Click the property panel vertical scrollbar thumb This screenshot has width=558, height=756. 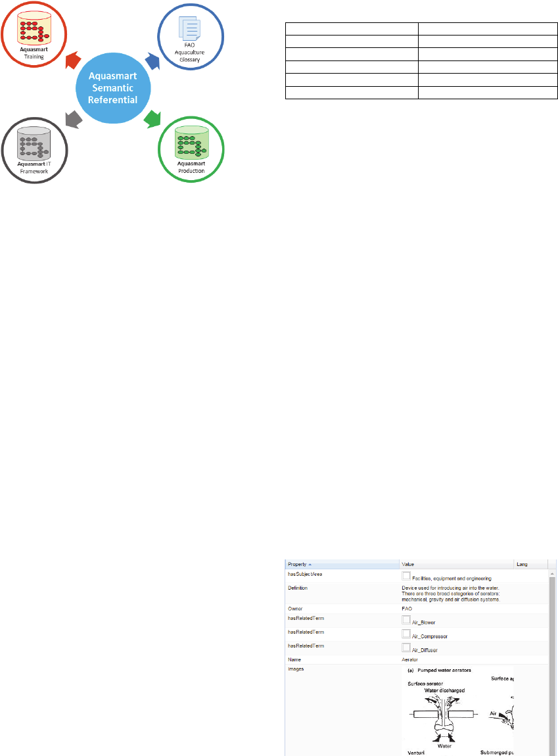point(552,665)
